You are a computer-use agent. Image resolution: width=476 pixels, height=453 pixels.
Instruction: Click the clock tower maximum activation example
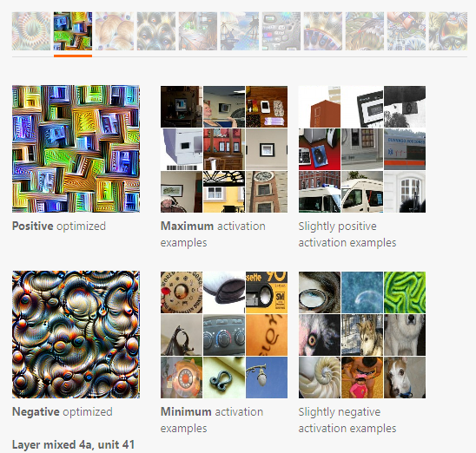click(x=267, y=192)
